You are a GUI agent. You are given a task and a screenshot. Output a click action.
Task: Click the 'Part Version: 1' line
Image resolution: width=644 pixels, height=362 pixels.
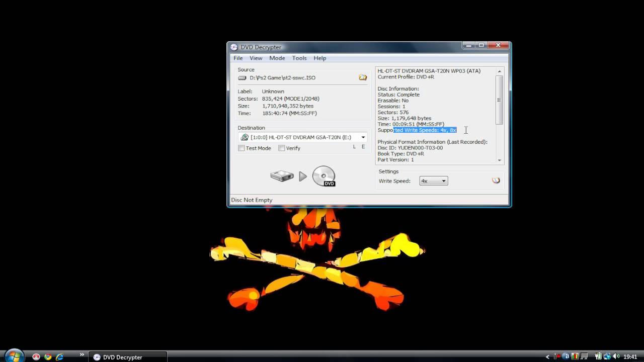point(395,160)
